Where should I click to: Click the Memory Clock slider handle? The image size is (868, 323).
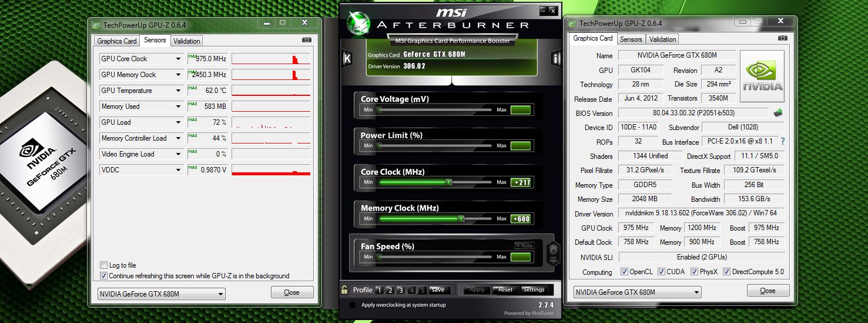(461, 219)
